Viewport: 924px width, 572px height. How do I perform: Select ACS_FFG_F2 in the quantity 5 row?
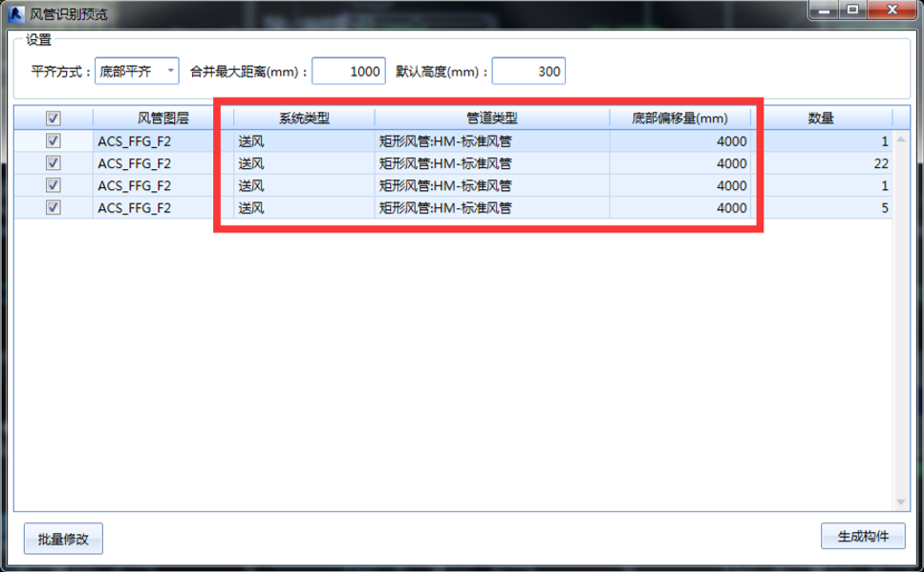coord(135,208)
